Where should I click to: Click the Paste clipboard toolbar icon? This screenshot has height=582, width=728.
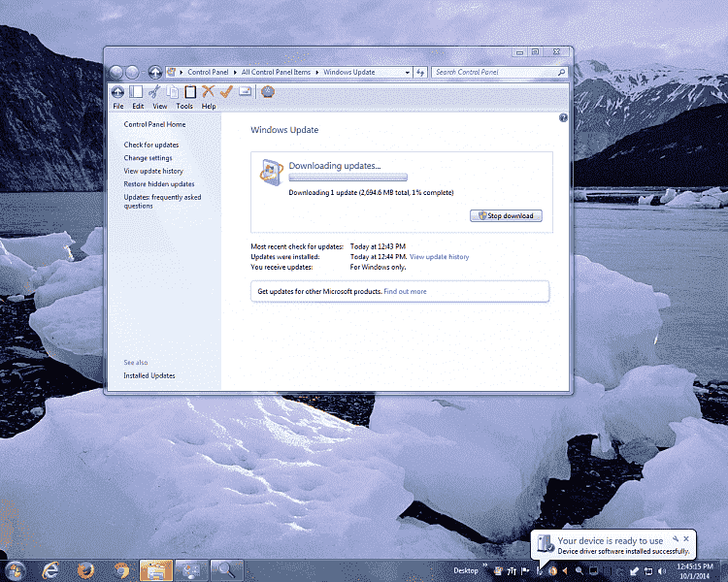[190, 92]
